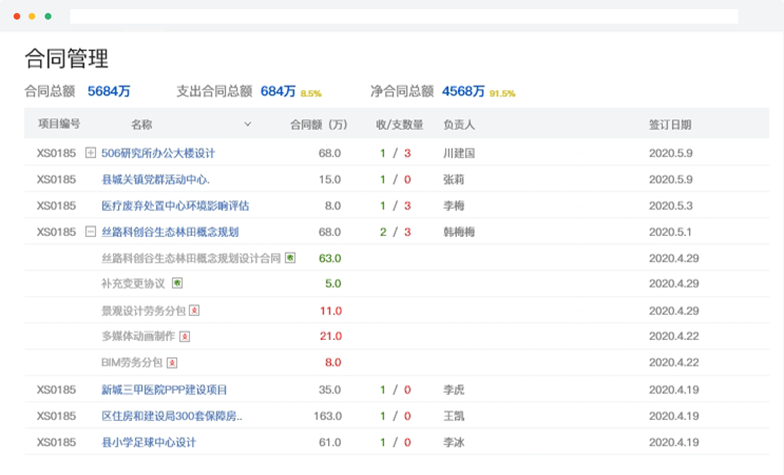The image size is (784, 475).
Task: Open 县小学足球中心设计 link
Action: pyautogui.click(x=148, y=442)
